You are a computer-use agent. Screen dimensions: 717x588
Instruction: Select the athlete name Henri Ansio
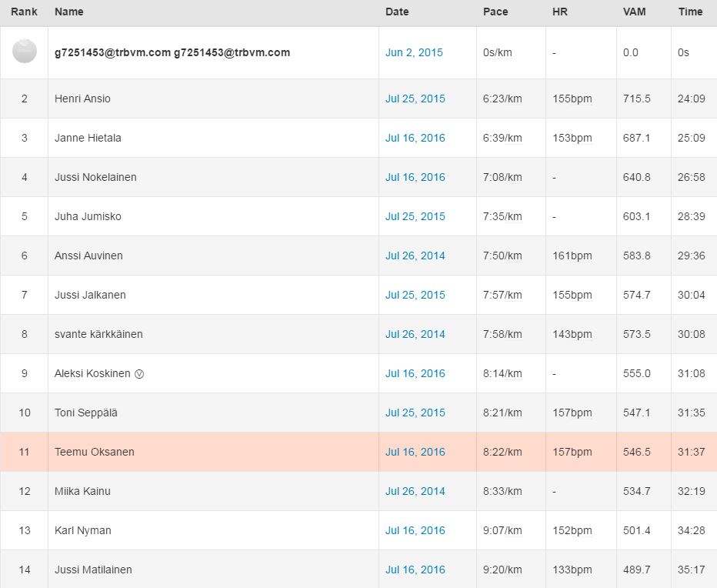click(82, 99)
